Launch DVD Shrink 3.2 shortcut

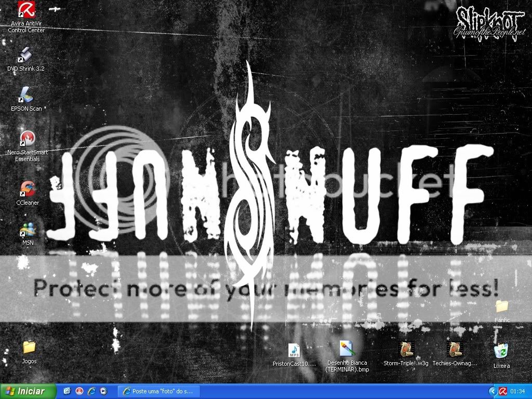pyautogui.click(x=26, y=59)
